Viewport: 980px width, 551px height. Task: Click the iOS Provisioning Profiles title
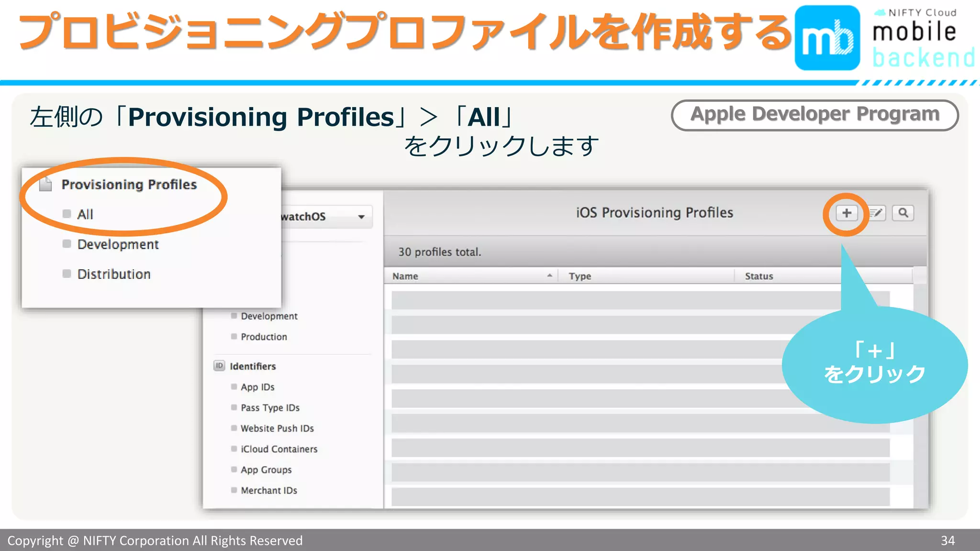655,213
